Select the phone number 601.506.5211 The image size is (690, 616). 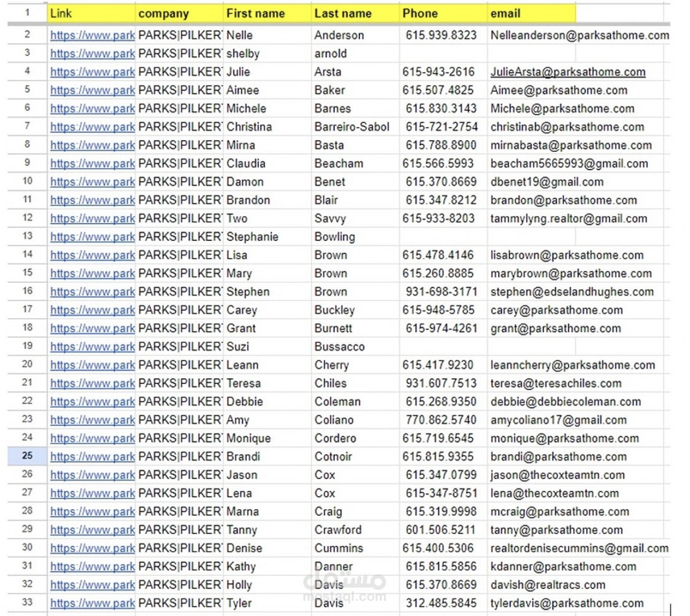pos(441,530)
